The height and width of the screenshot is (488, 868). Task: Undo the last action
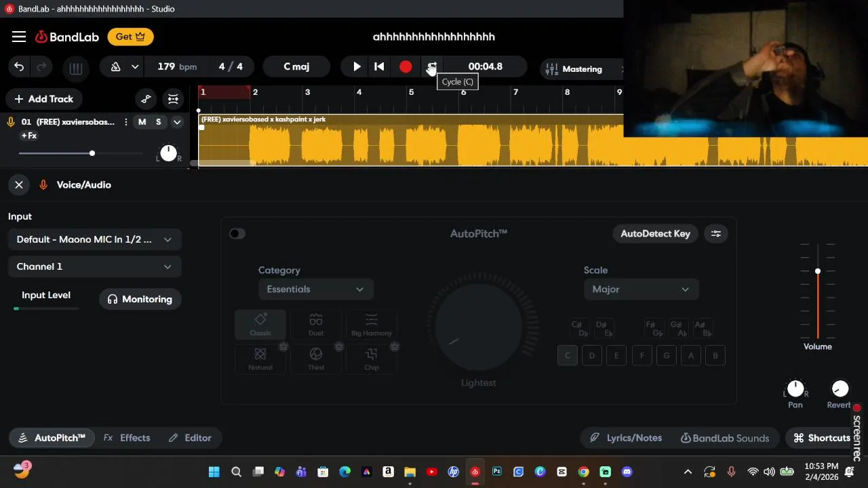tap(19, 66)
